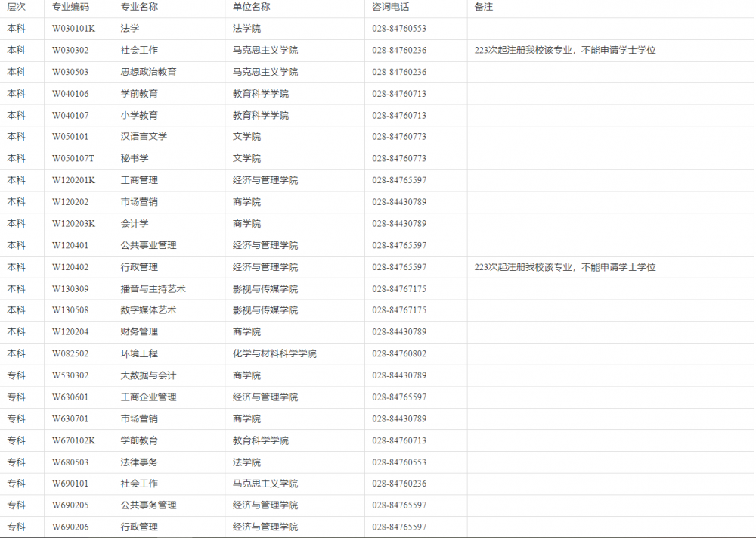Click the 法律事务 major name cell
Viewport: 756px width, 538px height.
click(x=139, y=462)
